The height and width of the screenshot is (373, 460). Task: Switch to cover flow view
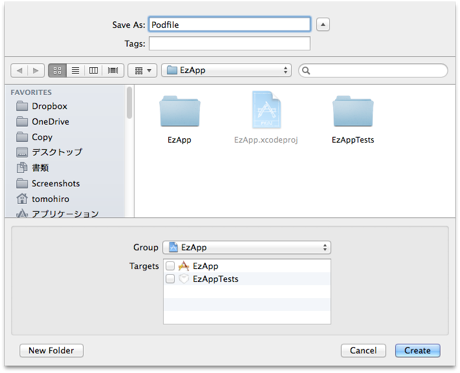coord(113,70)
